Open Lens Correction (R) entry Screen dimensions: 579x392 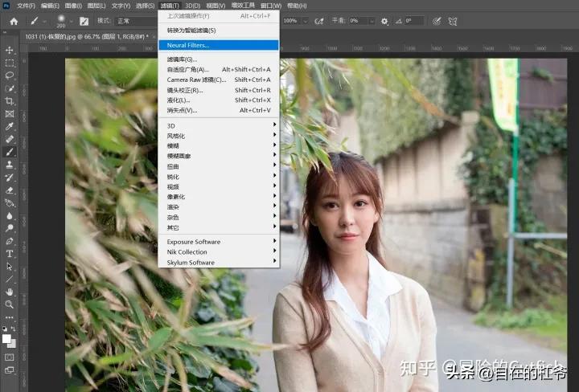click(x=219, y=90)
